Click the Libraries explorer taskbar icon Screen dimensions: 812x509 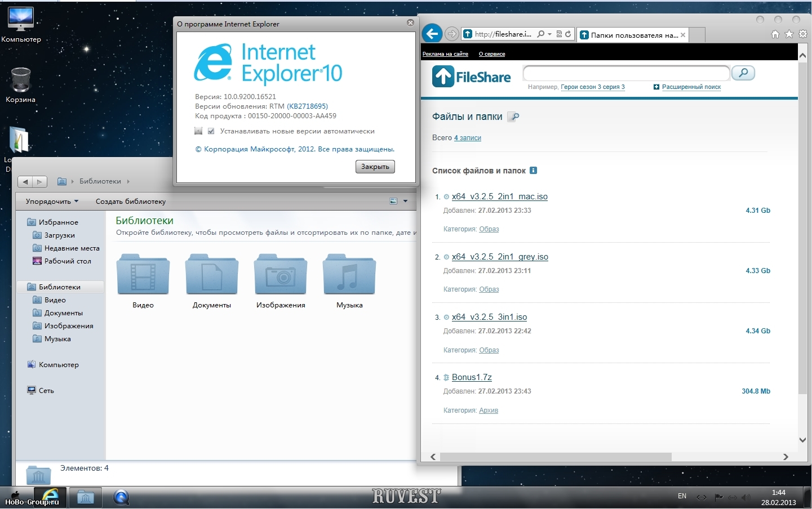pyautogui.click(x=86, y=498)
